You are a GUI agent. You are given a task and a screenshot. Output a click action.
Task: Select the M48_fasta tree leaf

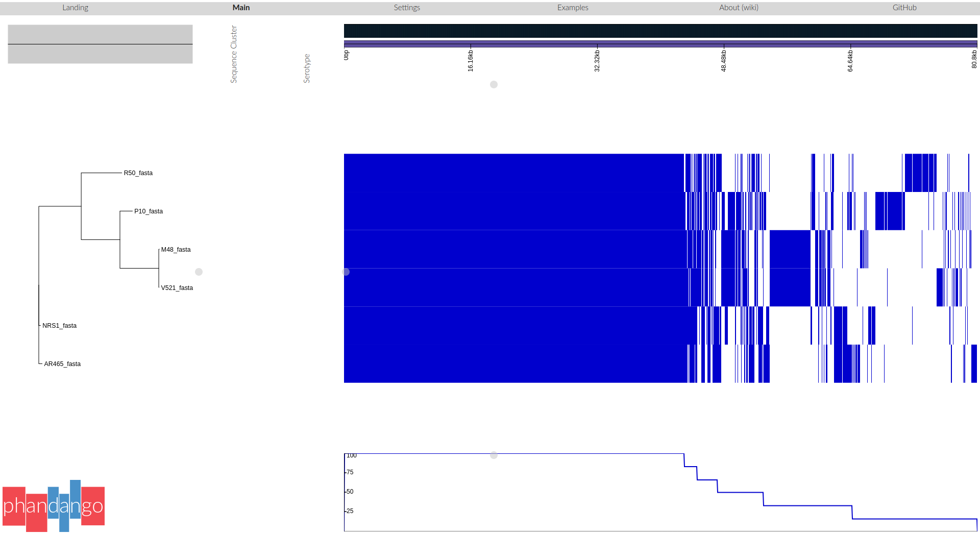coord(176,250)
